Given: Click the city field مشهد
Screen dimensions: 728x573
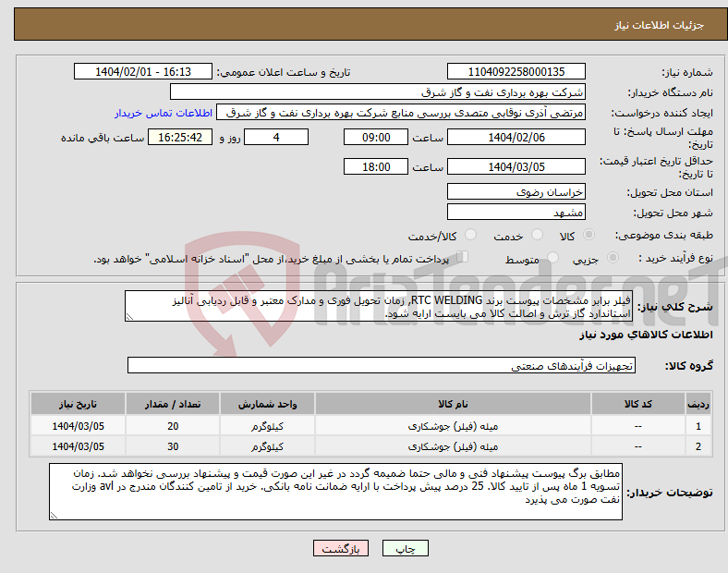Looking at the screenshot, I should 516,212.
